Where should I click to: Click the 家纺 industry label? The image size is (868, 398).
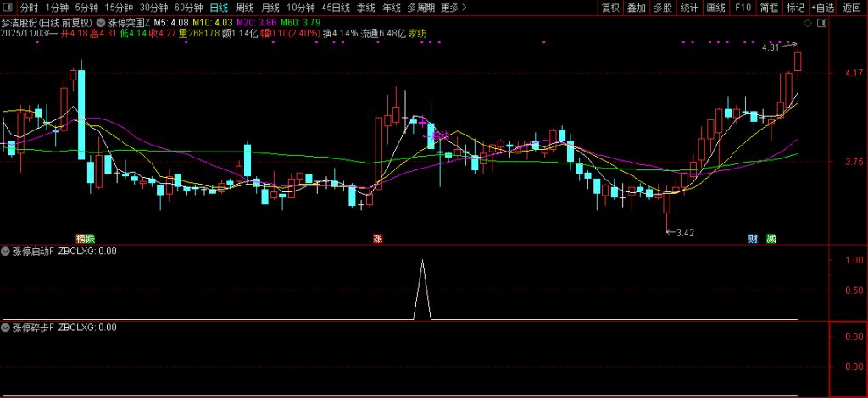coord(418,34)
